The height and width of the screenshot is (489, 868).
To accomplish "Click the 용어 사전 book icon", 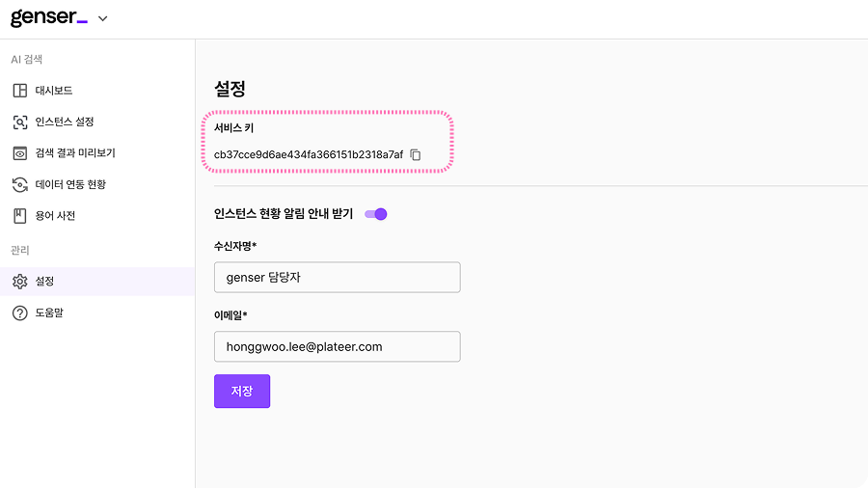I will 19,216.
